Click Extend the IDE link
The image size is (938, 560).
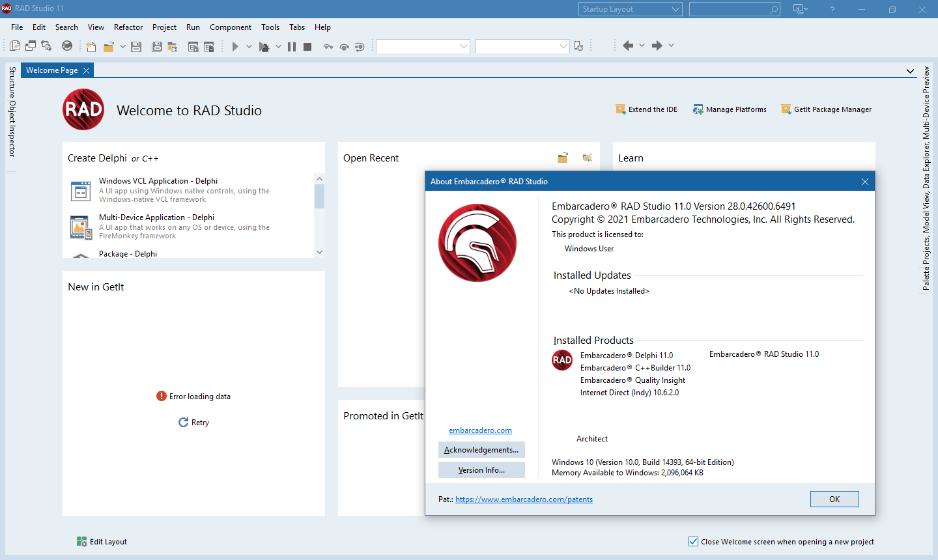[x=646, y=109]
